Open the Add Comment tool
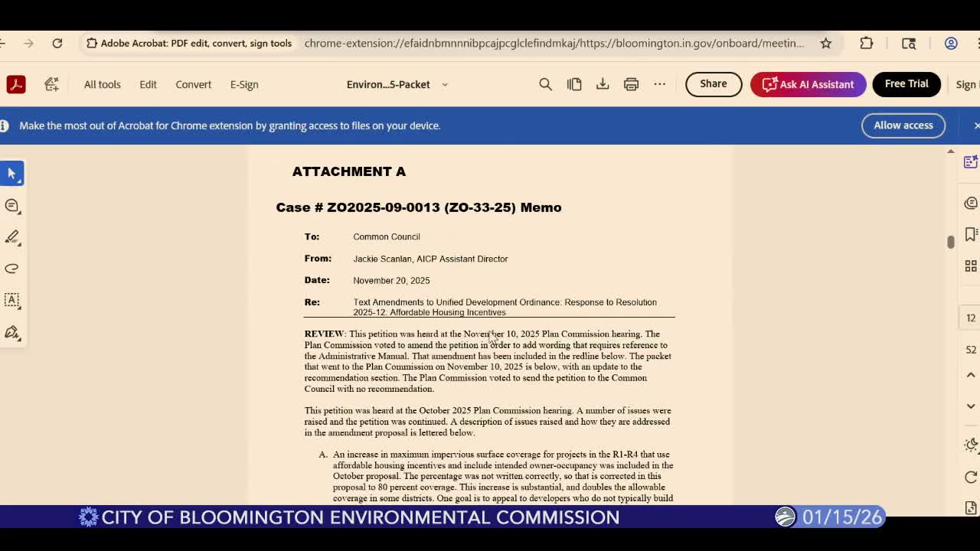Image resolution: width=980 pixels, height=551 pixels. coord(11,206)
